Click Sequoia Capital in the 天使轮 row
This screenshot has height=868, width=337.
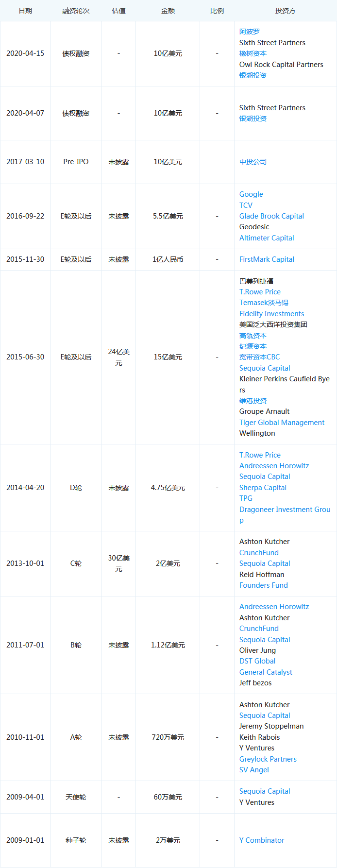coord(265,791)
